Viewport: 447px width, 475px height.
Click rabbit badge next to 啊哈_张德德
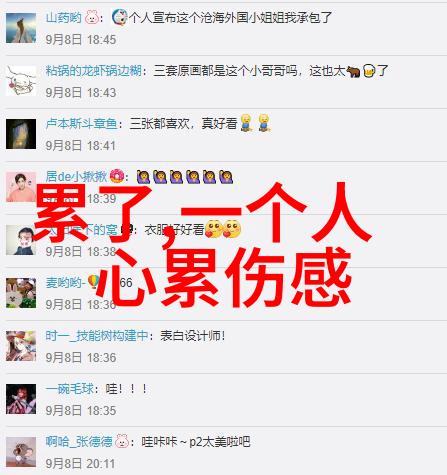[122, 441]
